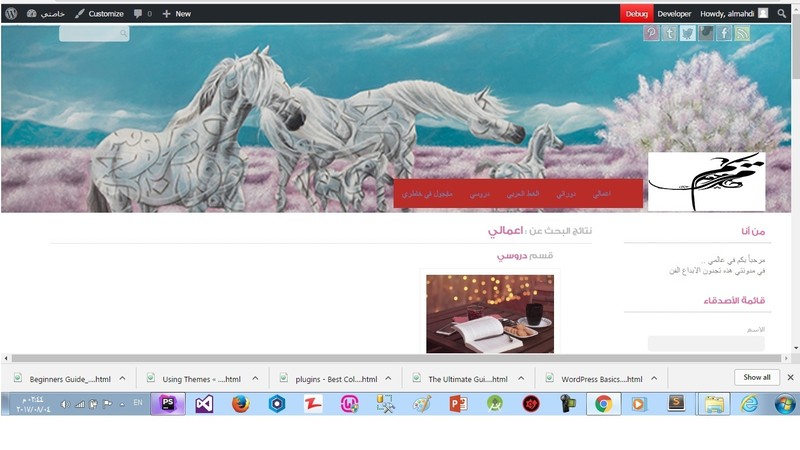Close the downloads bar

point(790,378)
